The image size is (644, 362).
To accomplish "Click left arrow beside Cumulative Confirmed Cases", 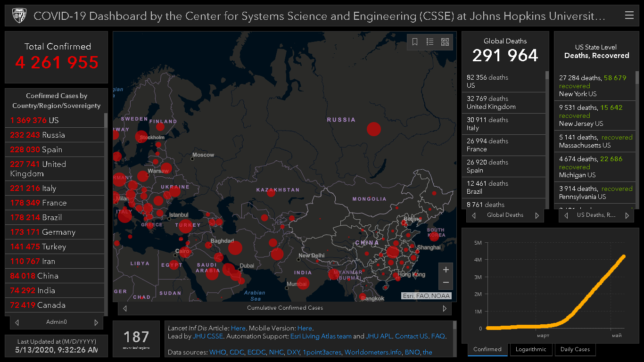I will [125, 308].
